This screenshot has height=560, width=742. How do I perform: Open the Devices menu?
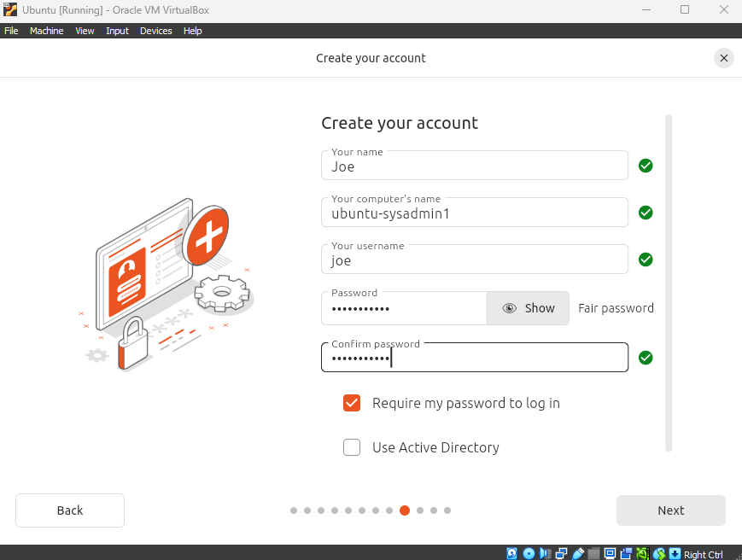click(155, 31)
